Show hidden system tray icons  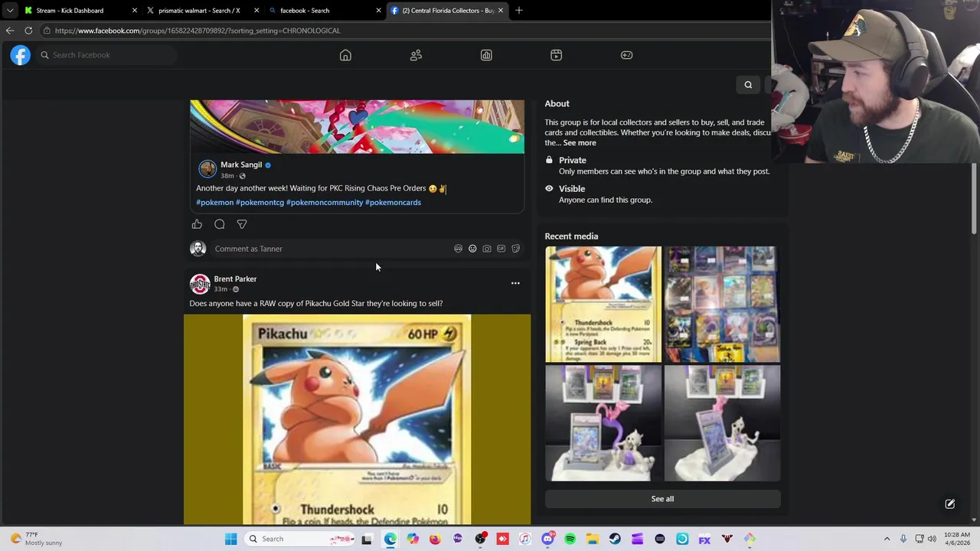point(887,539)
